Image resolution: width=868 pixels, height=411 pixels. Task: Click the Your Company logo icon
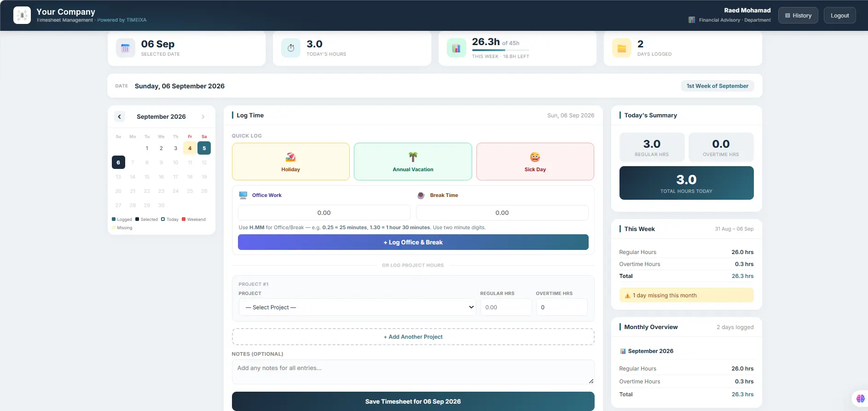point(22,15)
